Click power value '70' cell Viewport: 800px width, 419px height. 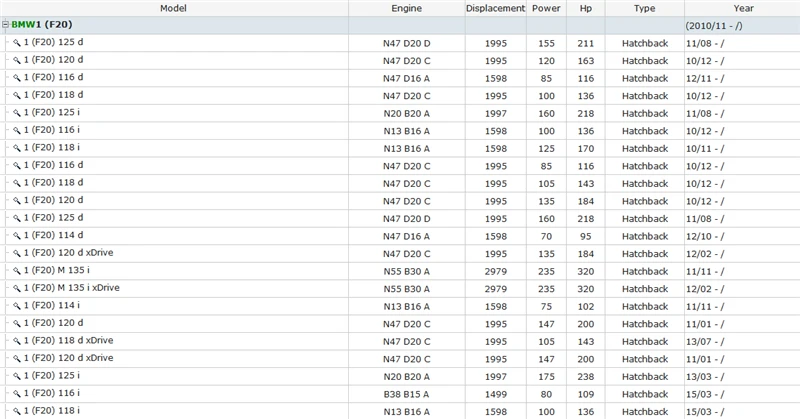tap(546, 236)
